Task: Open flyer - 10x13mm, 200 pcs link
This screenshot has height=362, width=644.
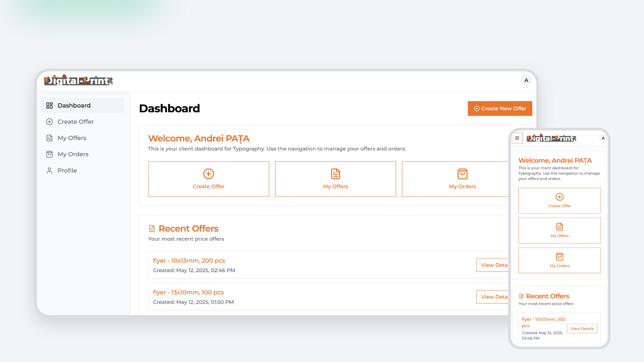Action: pos(189,261)
